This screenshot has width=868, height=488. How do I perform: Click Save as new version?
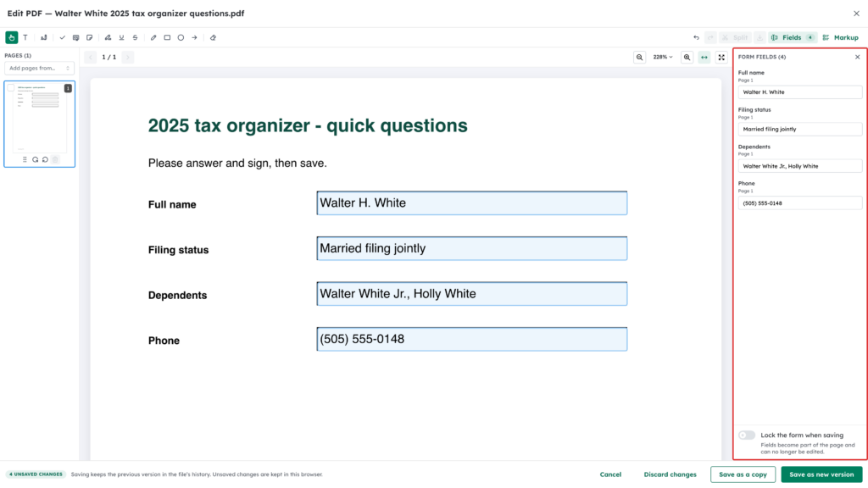pos(821,474)
